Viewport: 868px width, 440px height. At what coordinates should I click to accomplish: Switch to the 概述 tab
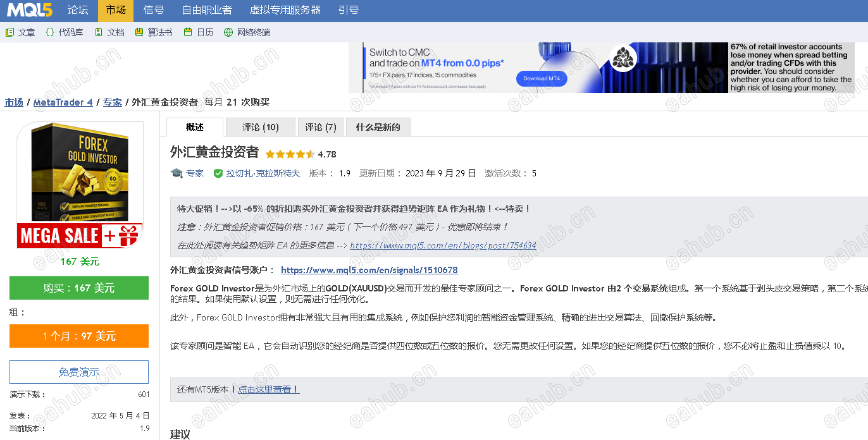tap(195, 127)
